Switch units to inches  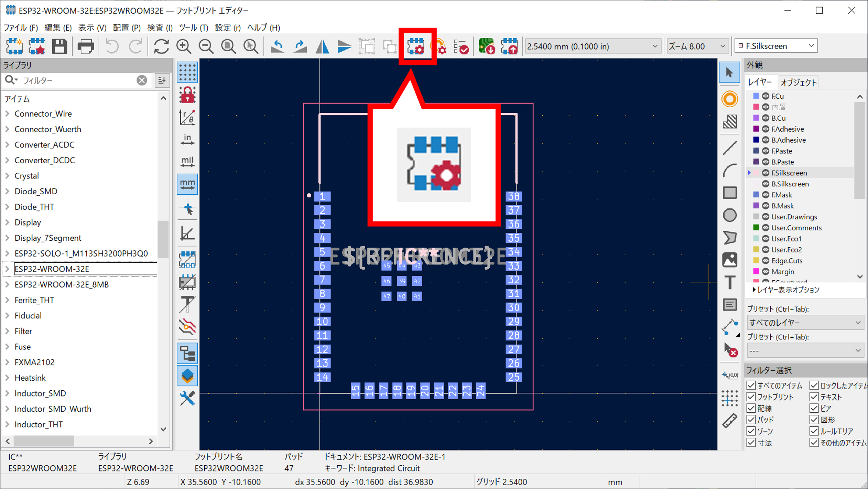click(187, 139)
